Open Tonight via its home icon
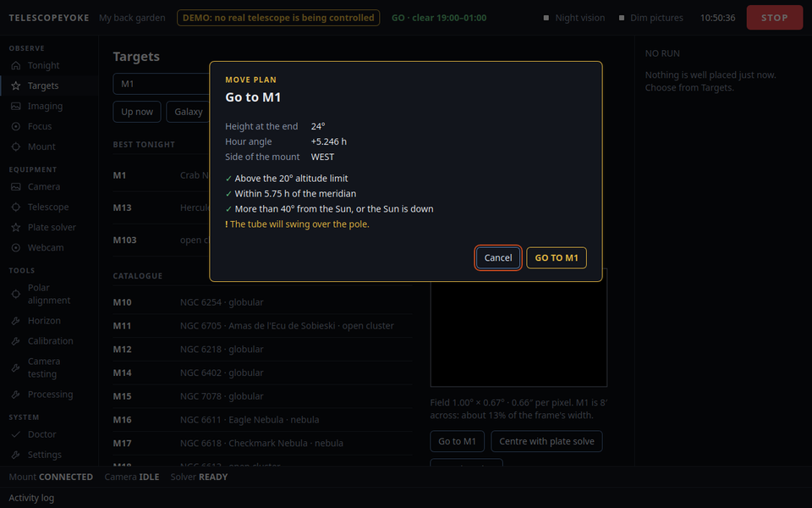Viewport: 812px width, 508px height. (x=16, y=65)
